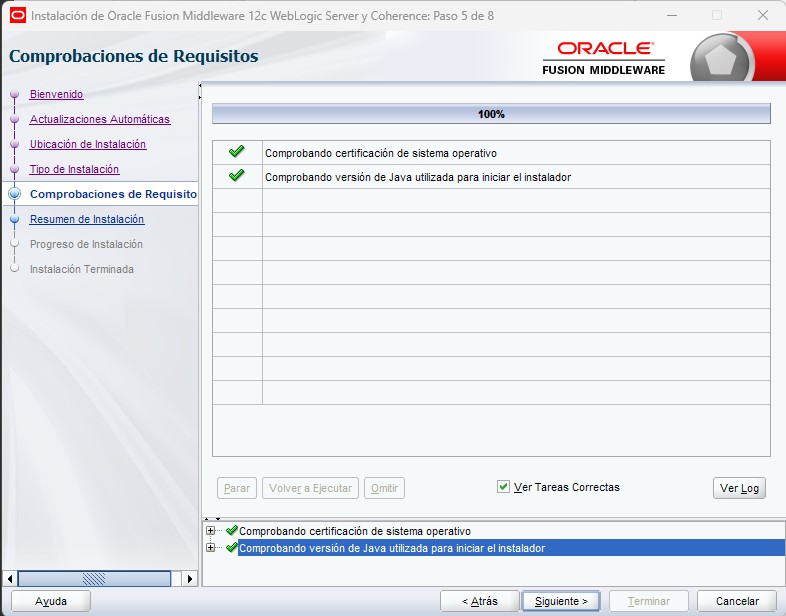The image size is (786, 616).
Task: Select 'Comprobando certificación de sistema operativo' tree row
Action: point(355,531)
